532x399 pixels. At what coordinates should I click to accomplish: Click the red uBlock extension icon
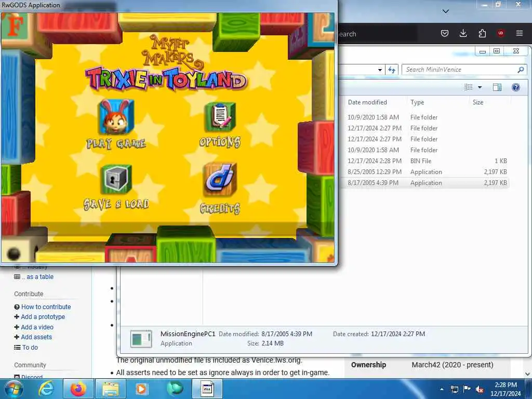[501, 33]
